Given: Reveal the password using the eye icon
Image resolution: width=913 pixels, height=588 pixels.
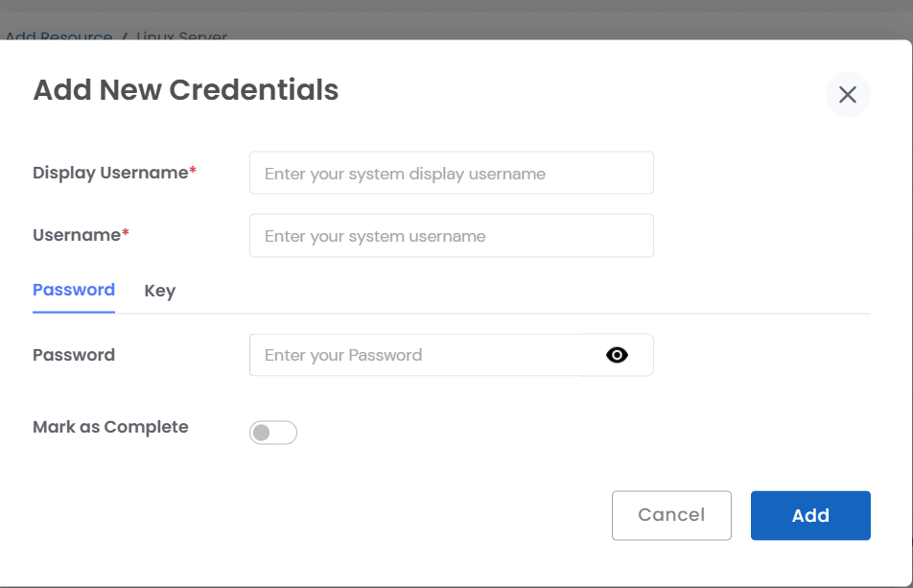Looking at the screenshot, I should (617, 355).
